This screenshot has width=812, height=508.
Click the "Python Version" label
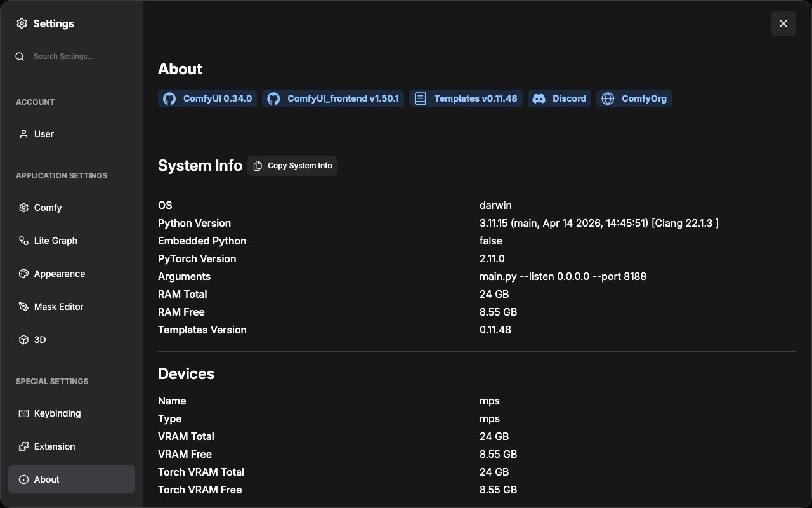tap(194, 223)
